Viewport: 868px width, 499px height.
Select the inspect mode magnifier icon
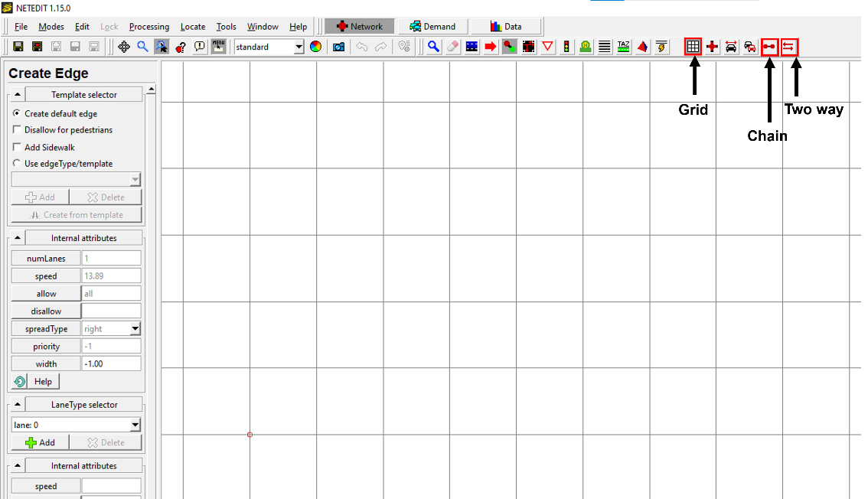(x=433, y=47)
